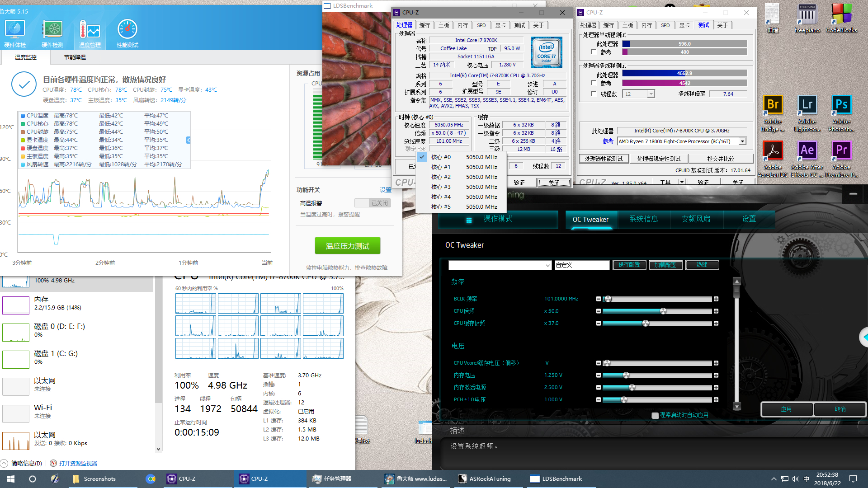
Task: Click 内存激活电源 slider handle
Action: (x=632, y=388)
